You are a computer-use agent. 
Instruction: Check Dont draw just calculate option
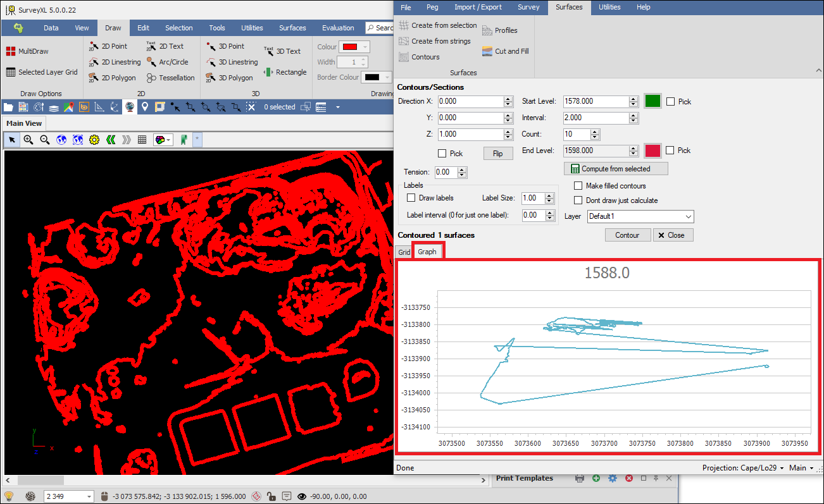pos(578,200)
